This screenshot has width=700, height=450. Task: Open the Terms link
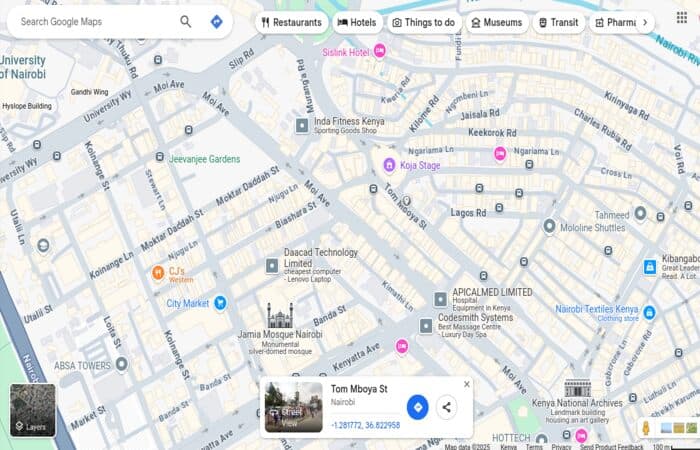point(534,446)
